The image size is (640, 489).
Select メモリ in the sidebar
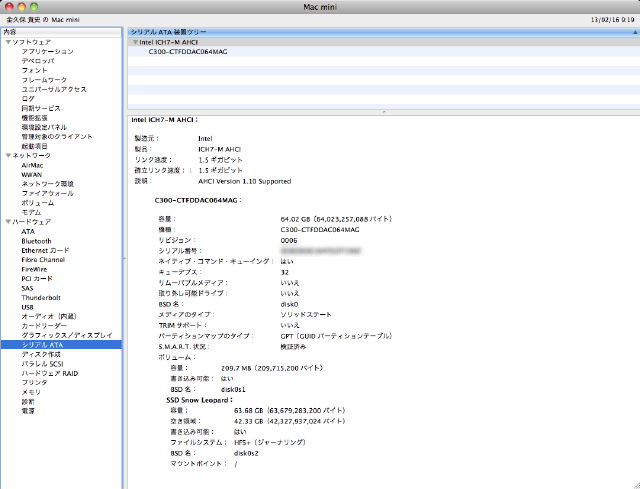[31, 392]
